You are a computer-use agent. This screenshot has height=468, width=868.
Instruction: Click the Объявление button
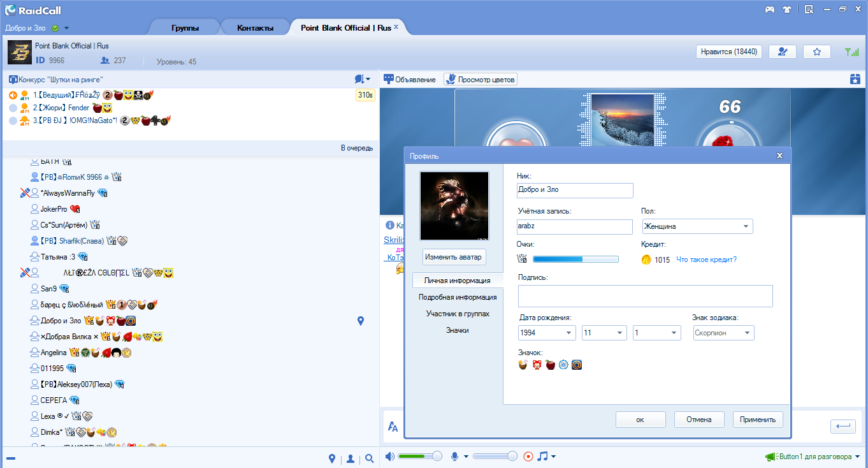[409, 80]
